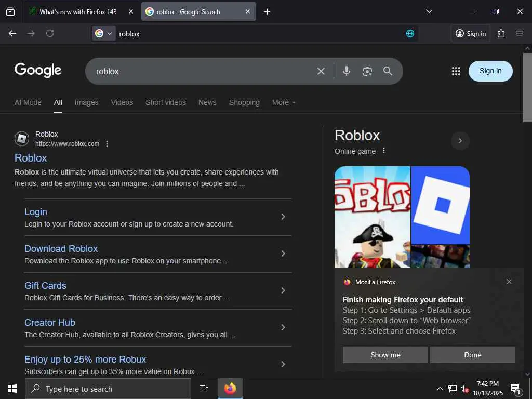This screenshot has height=399, width=532.
Task: Reload the current page
Action: [50, 33]
